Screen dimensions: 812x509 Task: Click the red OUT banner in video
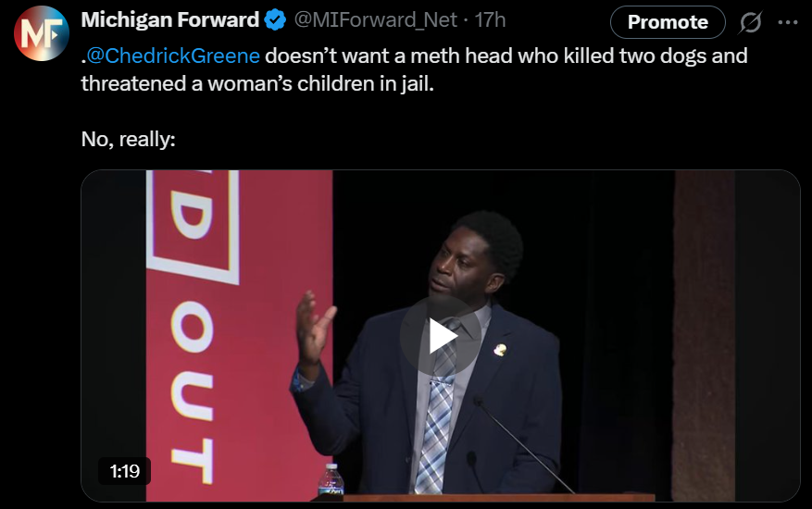pyautogui.click(x=239, y=336)
